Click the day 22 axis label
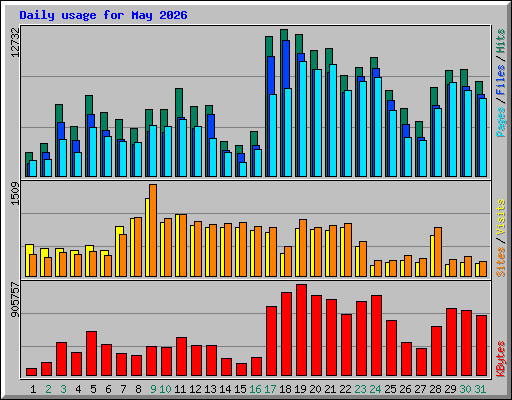The width and height of the screenshot is (512, 400). 345,389
